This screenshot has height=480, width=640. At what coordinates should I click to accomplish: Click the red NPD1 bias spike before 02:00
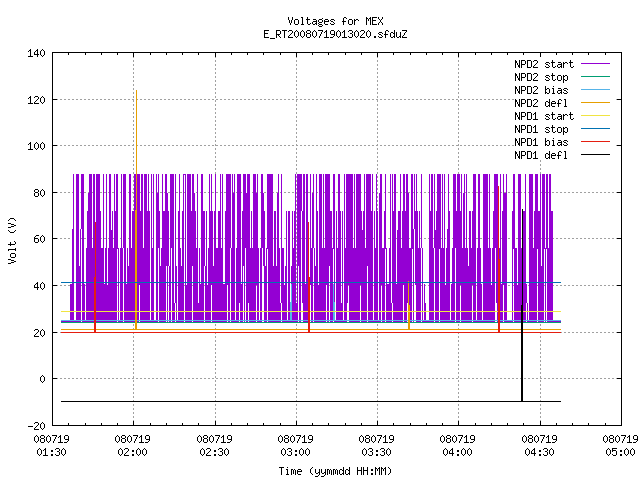[95, 277]
